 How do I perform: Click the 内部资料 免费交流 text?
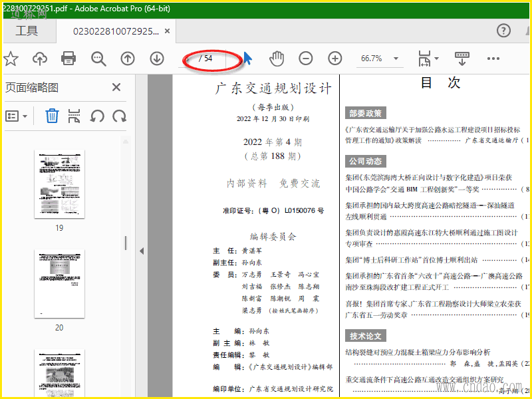click(x=273, y=184)
